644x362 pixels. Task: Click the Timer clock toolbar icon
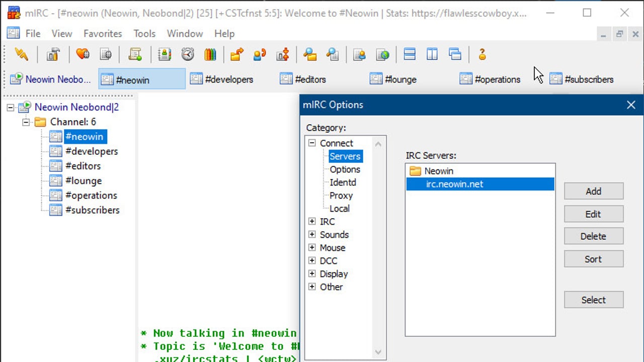pos(188,54)
